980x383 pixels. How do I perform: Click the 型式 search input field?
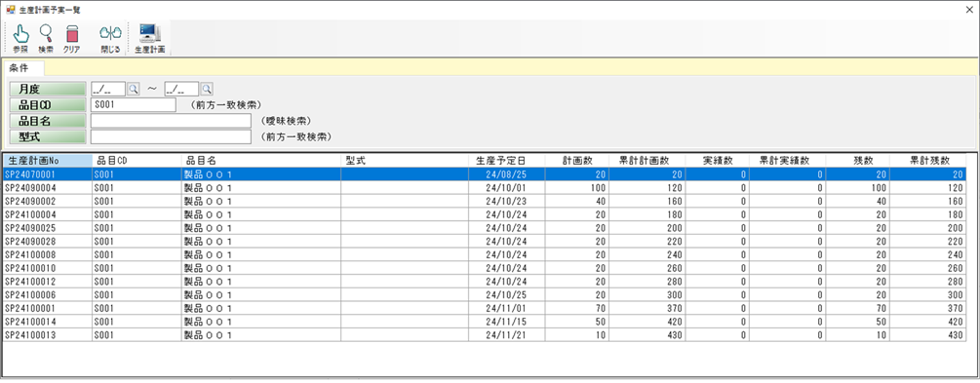point(171,136)
